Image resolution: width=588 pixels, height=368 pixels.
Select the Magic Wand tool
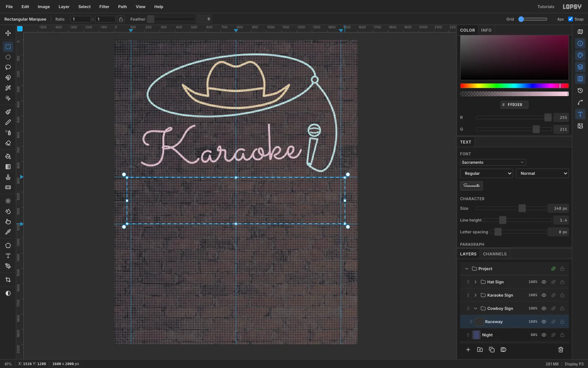point(8,88)
